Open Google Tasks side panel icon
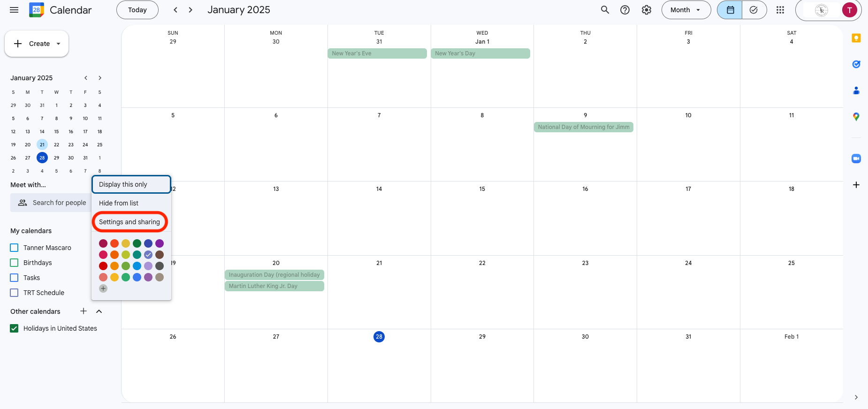 point(856,64)
